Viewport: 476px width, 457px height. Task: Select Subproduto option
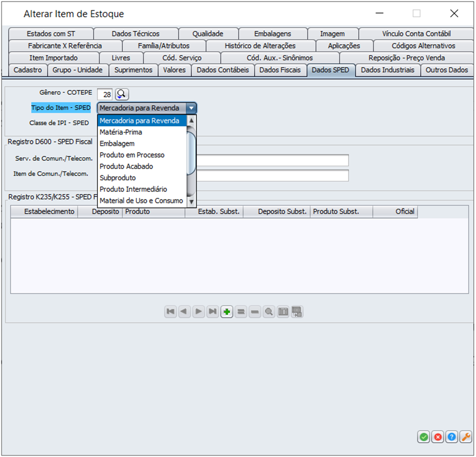pyautogui.click(x=142, y=178)
